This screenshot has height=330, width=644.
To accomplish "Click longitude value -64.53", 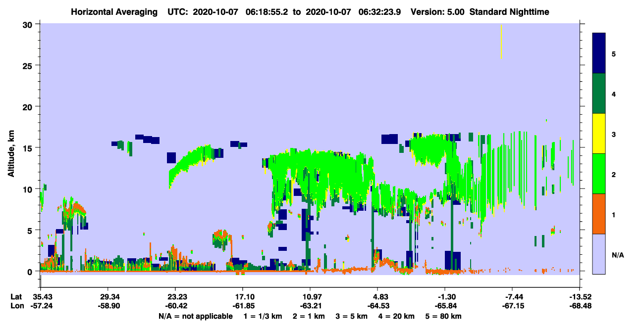I will [378, 306].
